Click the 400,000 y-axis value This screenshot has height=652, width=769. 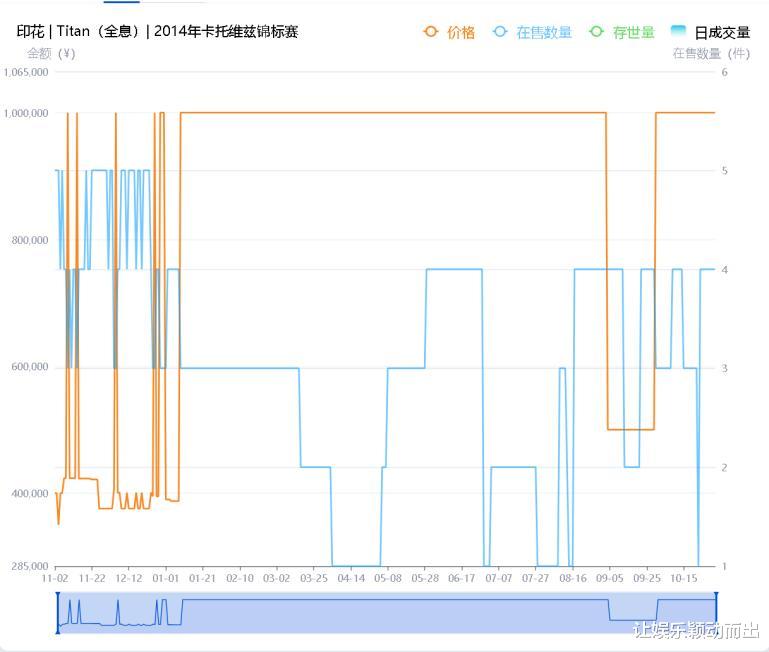click(x=30, y=493)
